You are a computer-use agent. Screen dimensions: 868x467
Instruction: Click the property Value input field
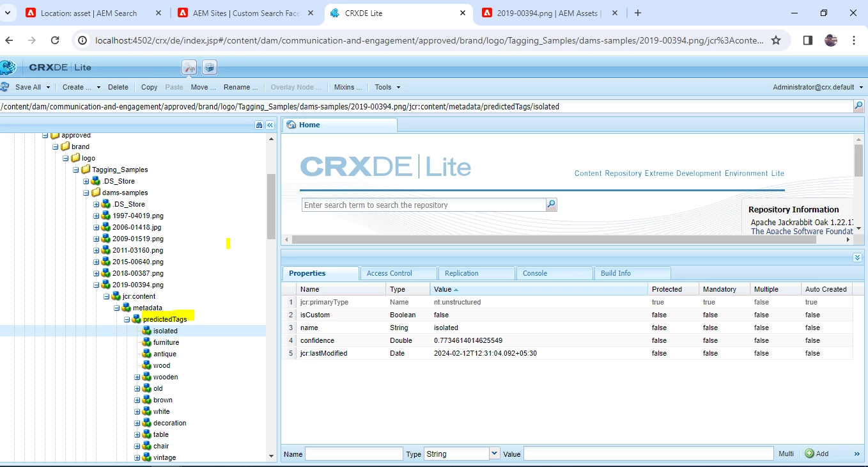point(649,454)
